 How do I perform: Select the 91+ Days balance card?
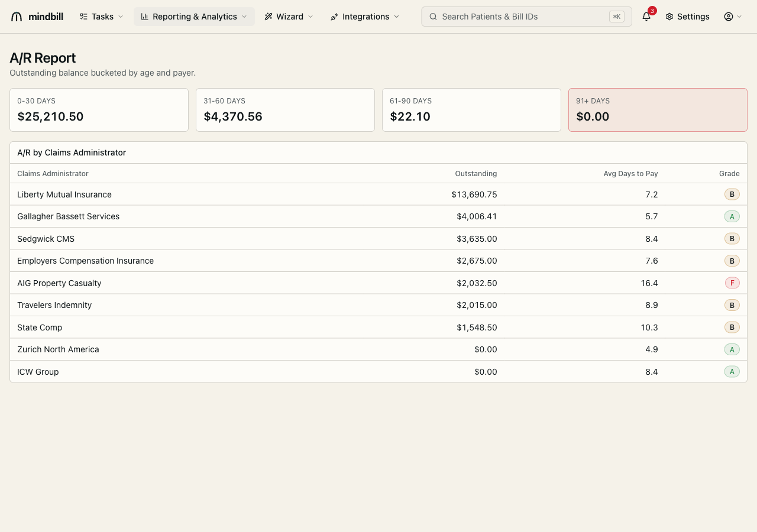point(658,110)
